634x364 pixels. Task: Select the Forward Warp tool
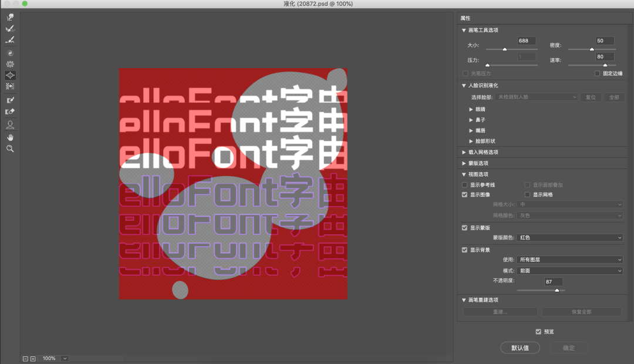tap(10, 17)
